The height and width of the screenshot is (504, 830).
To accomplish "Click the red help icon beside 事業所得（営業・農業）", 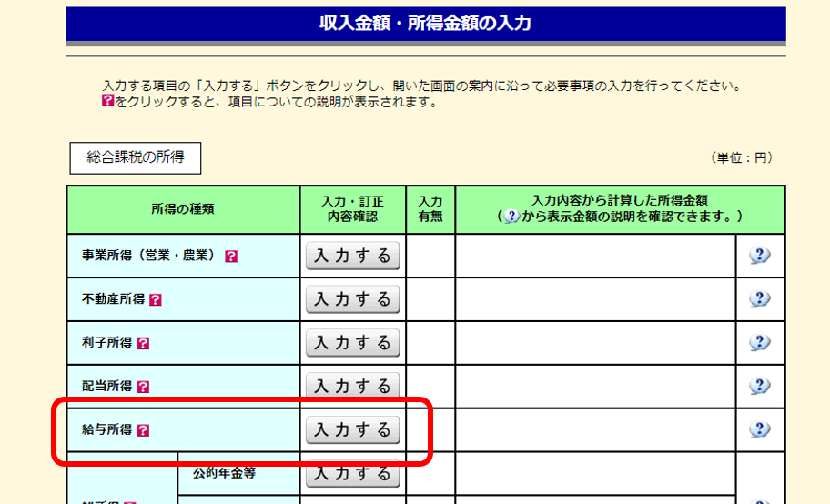I will coord(231,257).
